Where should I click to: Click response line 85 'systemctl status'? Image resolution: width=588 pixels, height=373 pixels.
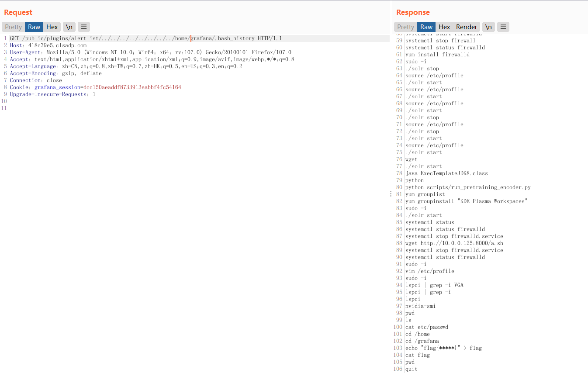point(430,222)
